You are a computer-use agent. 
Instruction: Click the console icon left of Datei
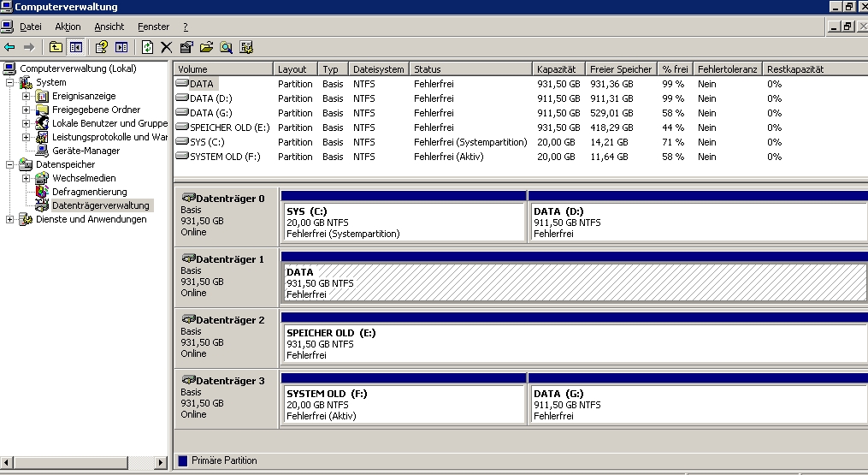coord(7,27)
